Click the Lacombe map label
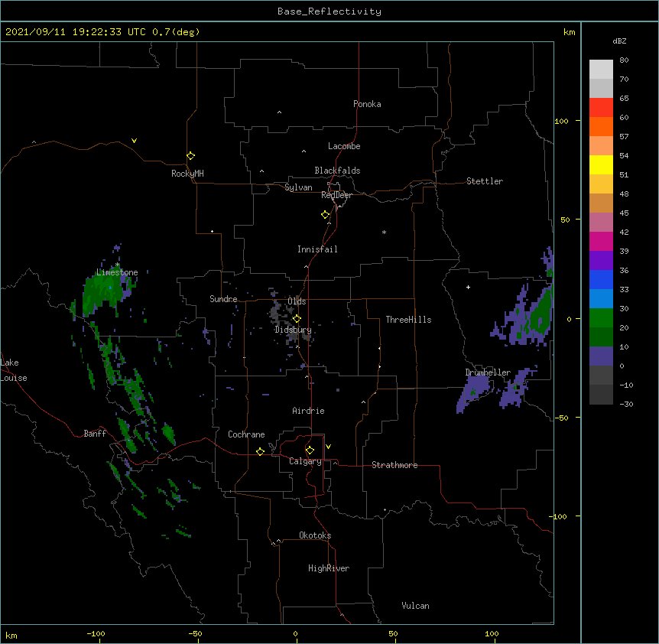 pos(344,146)
